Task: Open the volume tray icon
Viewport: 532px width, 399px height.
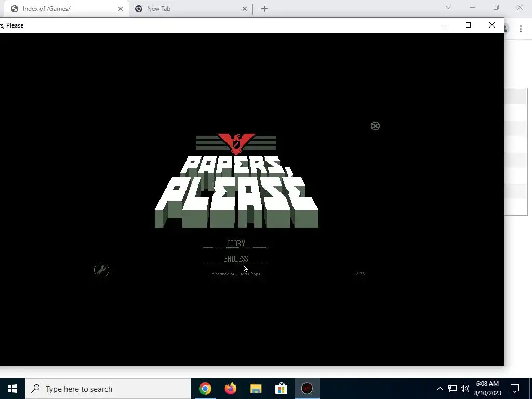Action: coord(465,389)
